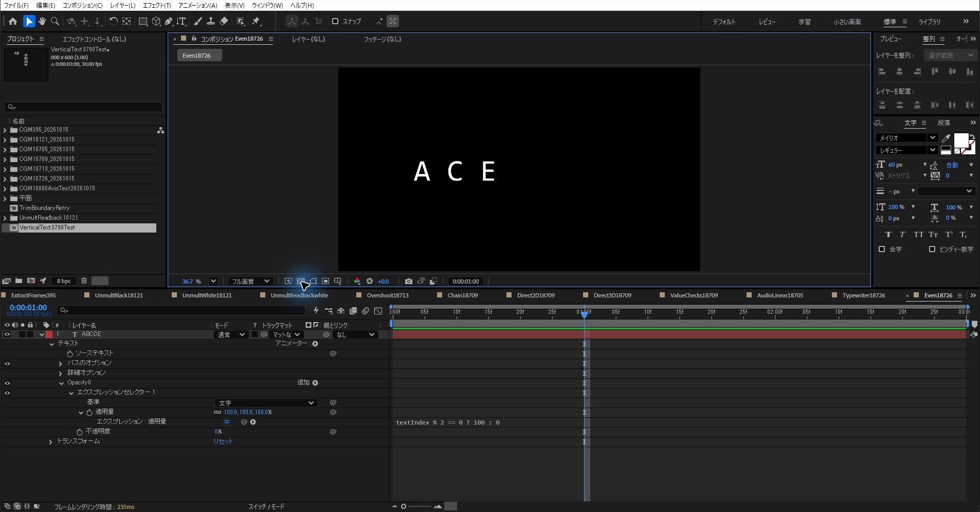The height and width of the screenshot is (512, 980).
Task: Click Faux Bold T button in Character panel
Action: [888, 234]
